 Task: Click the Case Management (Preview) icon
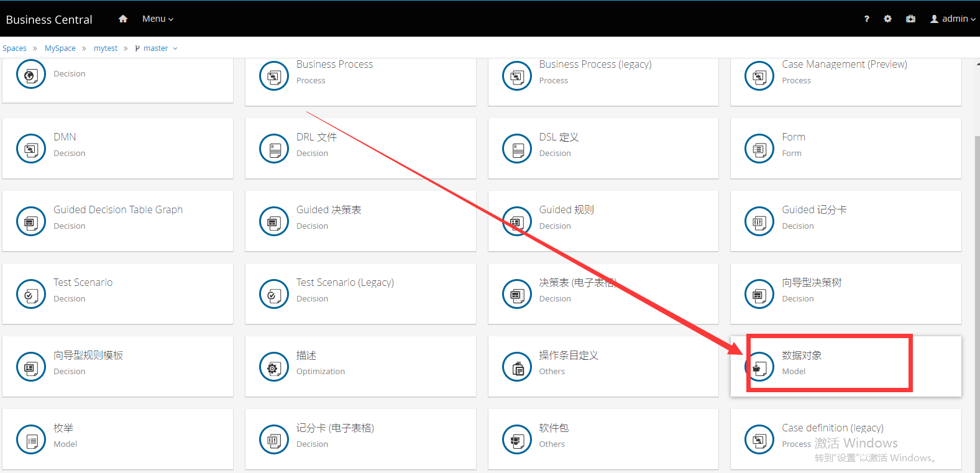pos(759,76)
